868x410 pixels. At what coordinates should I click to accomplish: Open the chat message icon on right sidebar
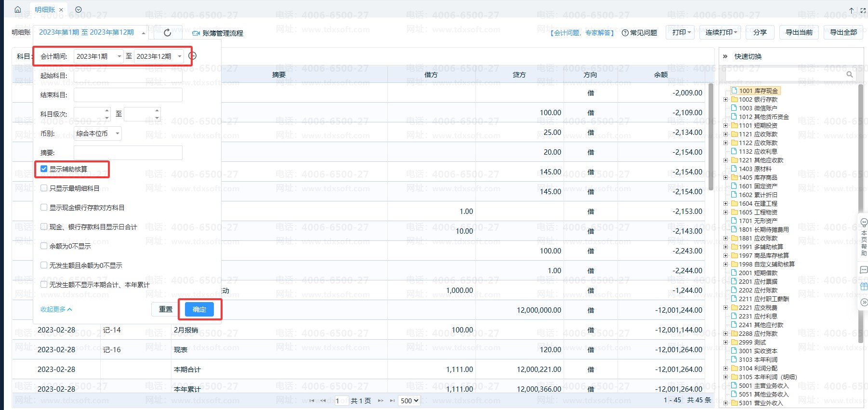pyautogui.click(x=864, y=270)
